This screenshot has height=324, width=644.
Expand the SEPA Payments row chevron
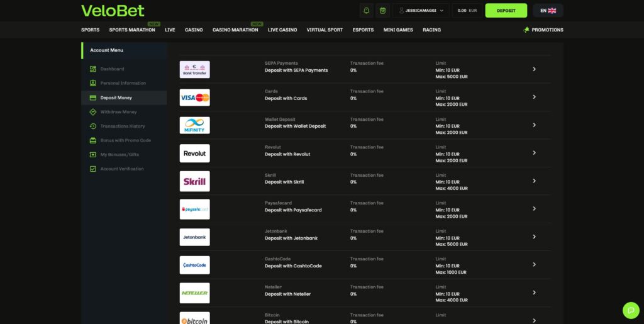(x=534, y=69)
